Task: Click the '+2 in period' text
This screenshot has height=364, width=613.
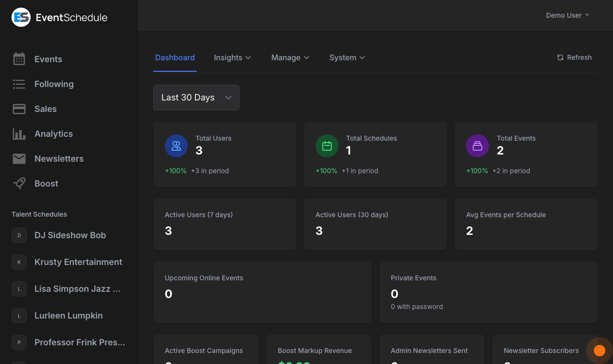Action: 511,171
